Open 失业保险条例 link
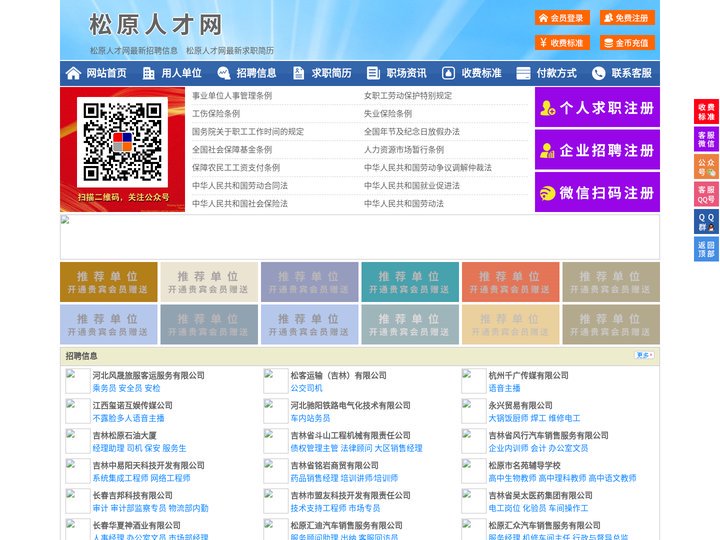720x540 pixels. [388, 113]
